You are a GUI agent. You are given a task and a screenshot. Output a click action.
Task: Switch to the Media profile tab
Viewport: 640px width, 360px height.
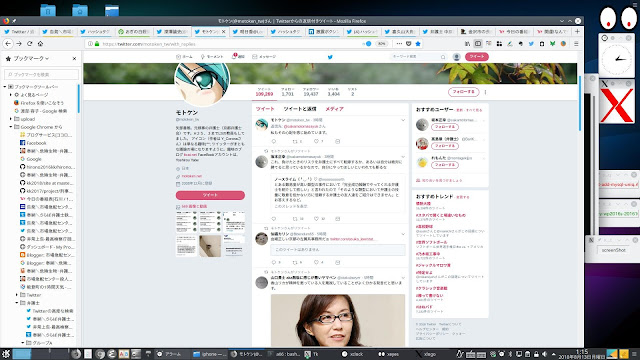334,109
